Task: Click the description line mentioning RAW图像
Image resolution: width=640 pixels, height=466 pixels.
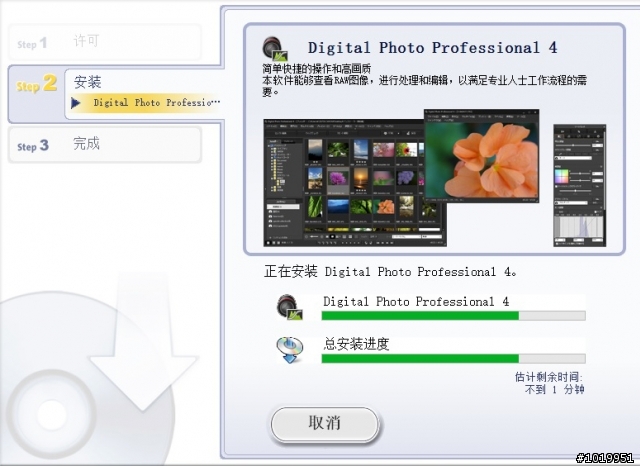Action: 424,80
